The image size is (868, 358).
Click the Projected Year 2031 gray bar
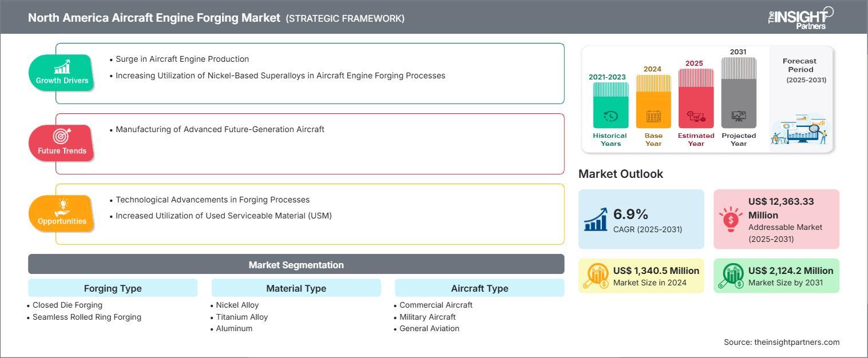pyautogui.click(x=739, y=93)
